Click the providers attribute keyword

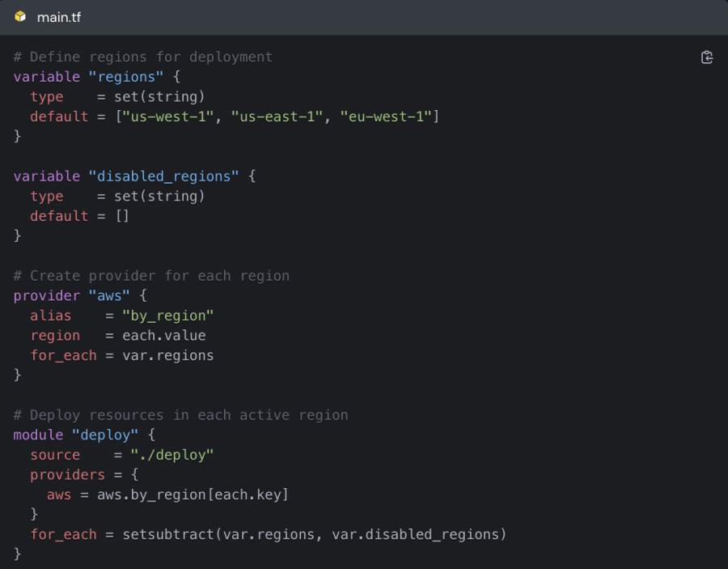point(68,475)
